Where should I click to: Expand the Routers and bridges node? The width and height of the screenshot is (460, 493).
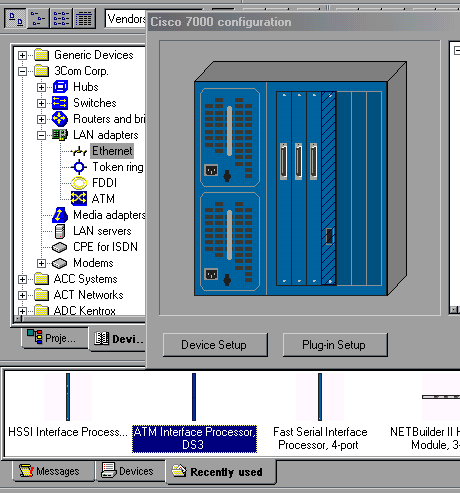(x=41, y=119)
